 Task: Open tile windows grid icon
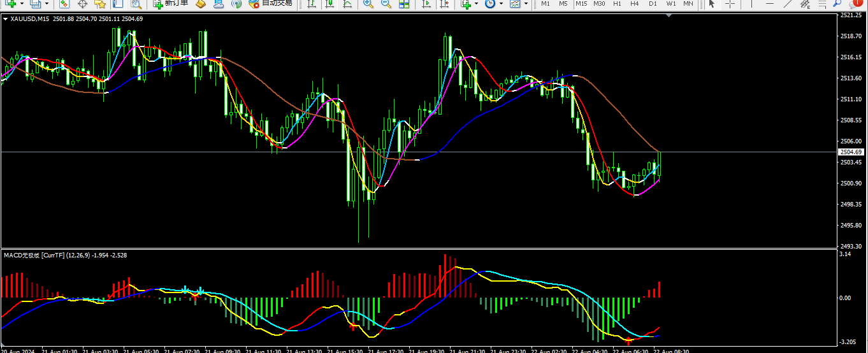(x=404, y=4)
